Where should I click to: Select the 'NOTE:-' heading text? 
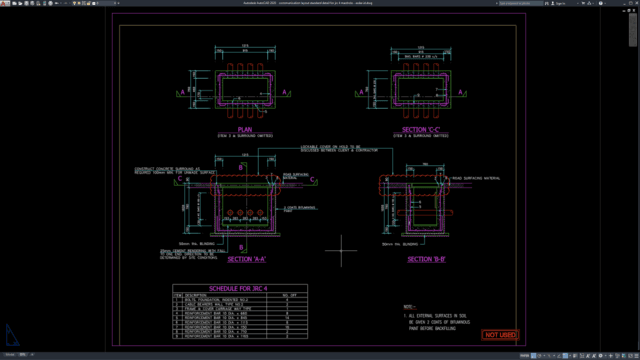pyautogui.click(x=409, y=307)
